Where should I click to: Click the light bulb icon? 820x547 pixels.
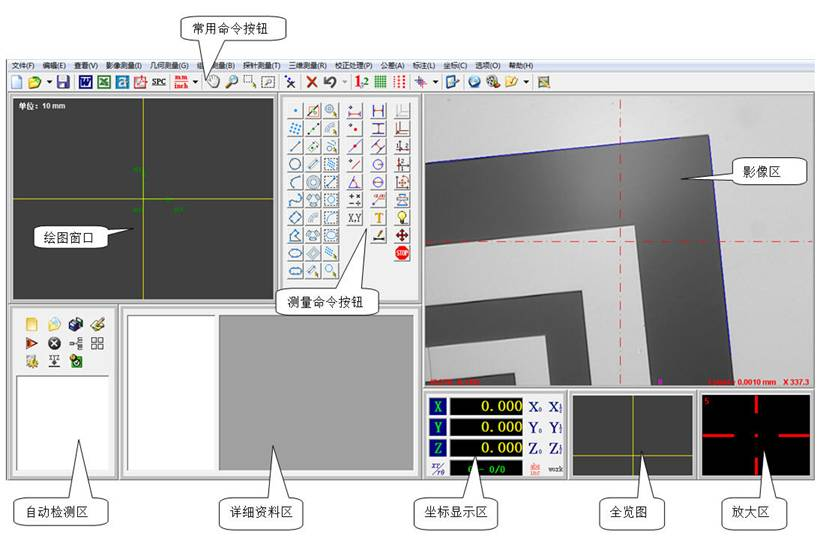(x=403, y=217)
